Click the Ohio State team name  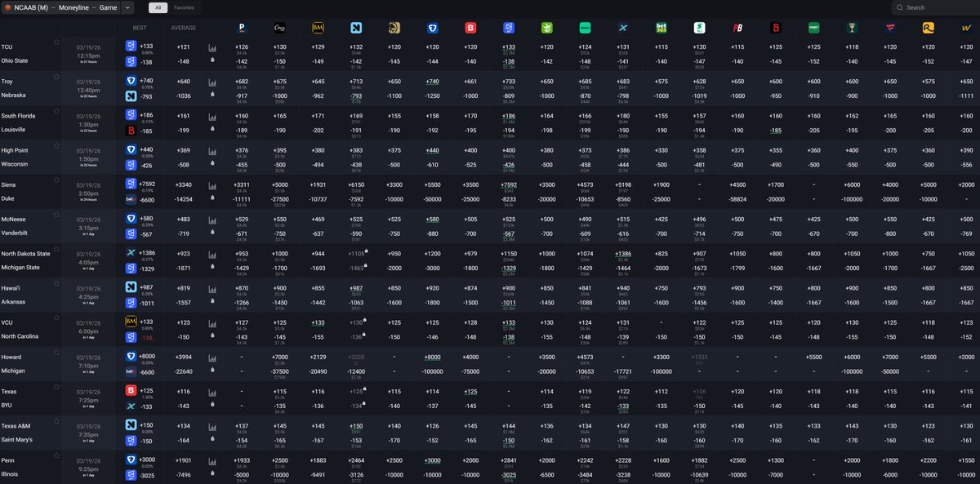(x=15, y=60)
